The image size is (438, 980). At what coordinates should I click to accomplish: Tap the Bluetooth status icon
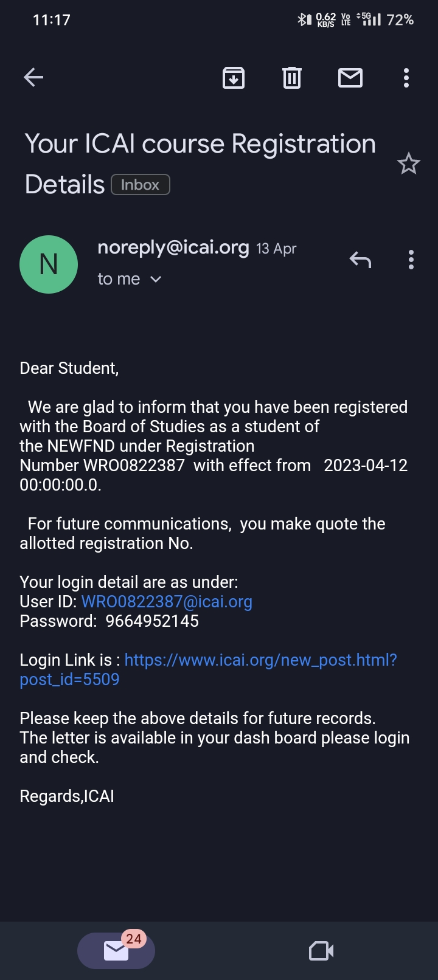coord(304,20)
